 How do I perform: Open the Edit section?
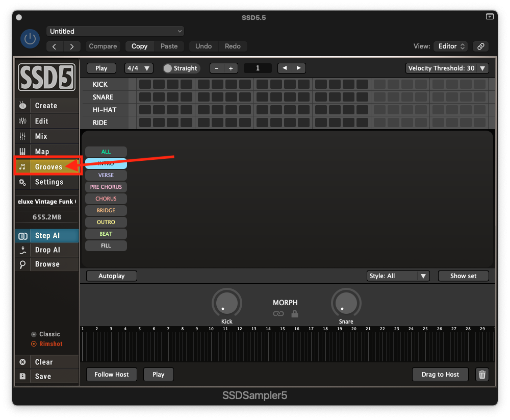[47, 121]
